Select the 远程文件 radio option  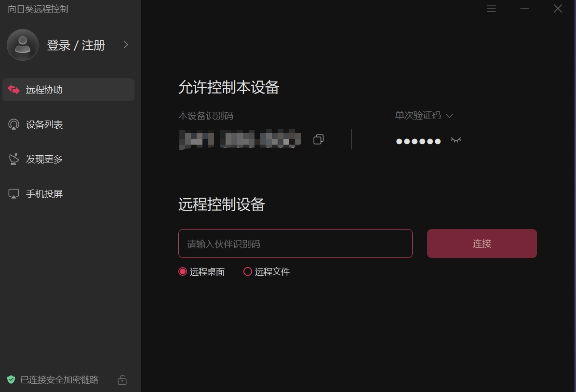[248, 271]
